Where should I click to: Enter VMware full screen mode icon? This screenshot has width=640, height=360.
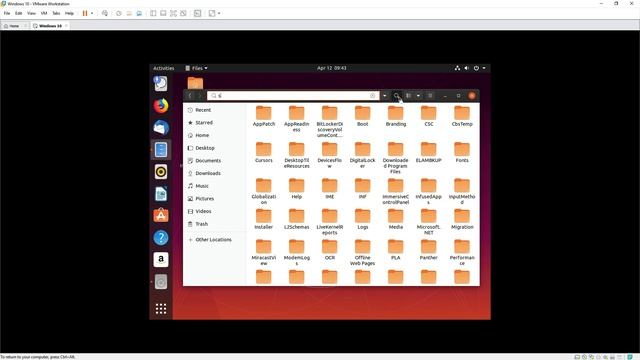(173, 13)
